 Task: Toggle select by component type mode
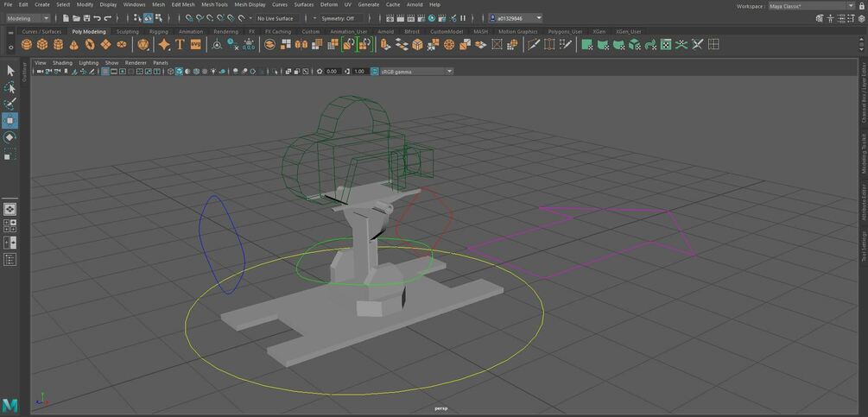159,18
